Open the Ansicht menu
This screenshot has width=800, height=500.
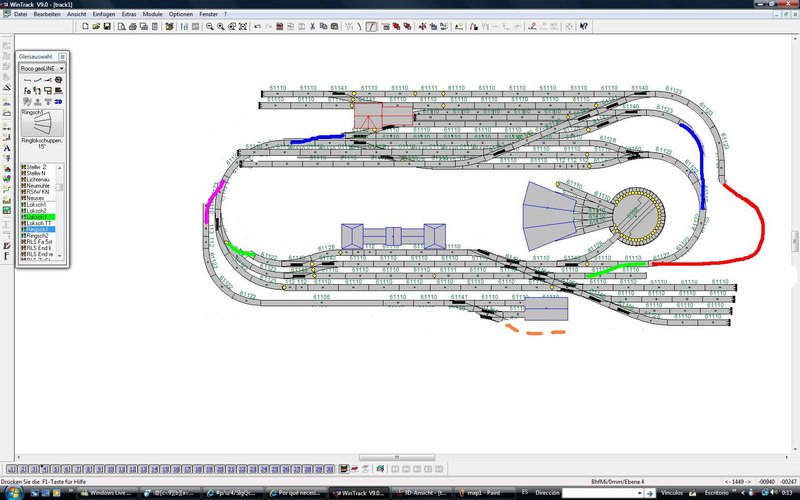[x=77, y=14]
